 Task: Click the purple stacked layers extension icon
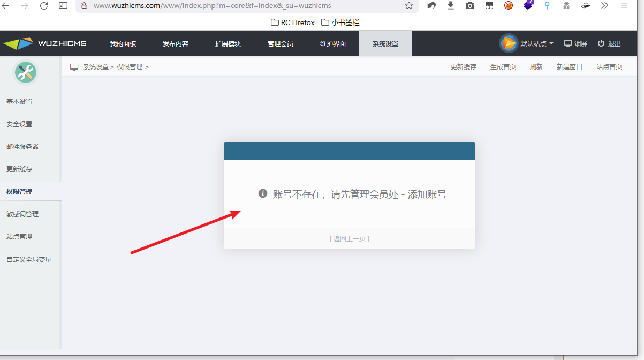click(528, 5)
